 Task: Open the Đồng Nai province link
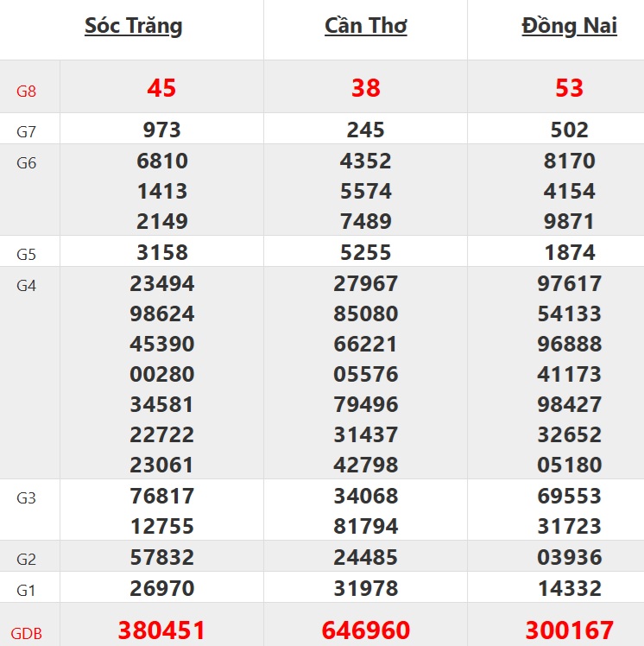570,26
